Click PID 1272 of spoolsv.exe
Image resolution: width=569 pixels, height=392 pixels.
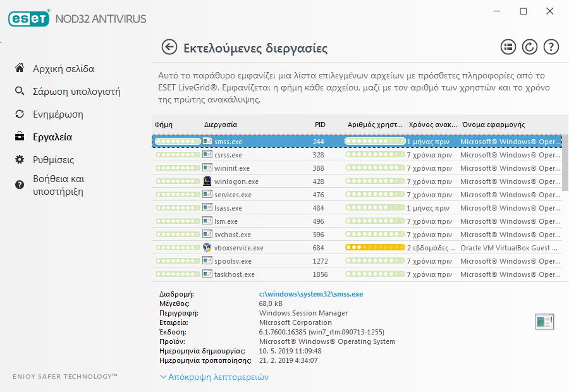(x=320, y=261)
